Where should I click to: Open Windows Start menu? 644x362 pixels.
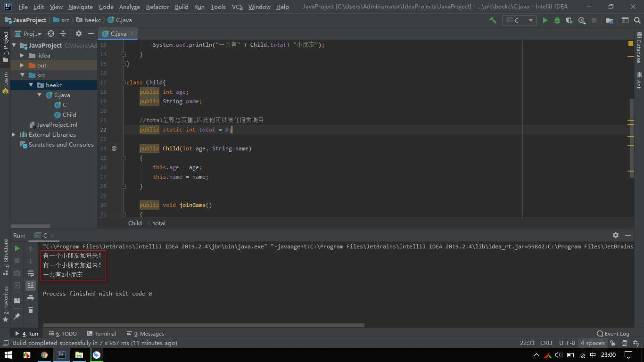[8, 355]
